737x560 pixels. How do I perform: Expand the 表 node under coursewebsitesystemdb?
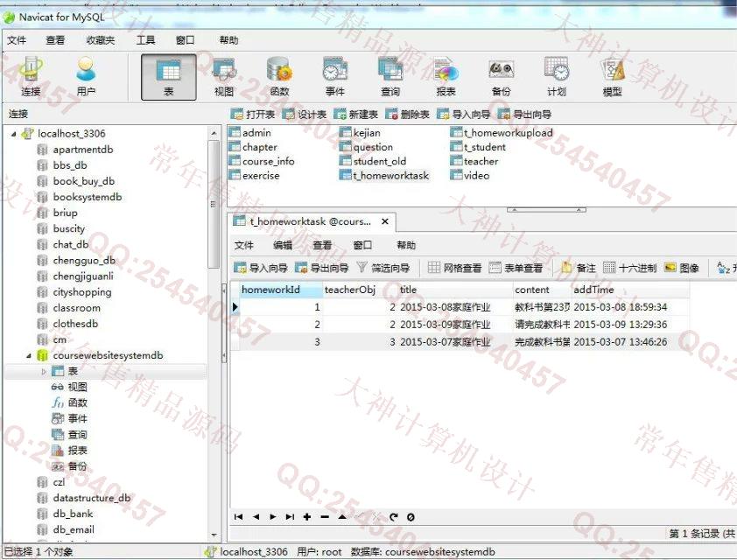pyautogui.click(x=44, y=372)
